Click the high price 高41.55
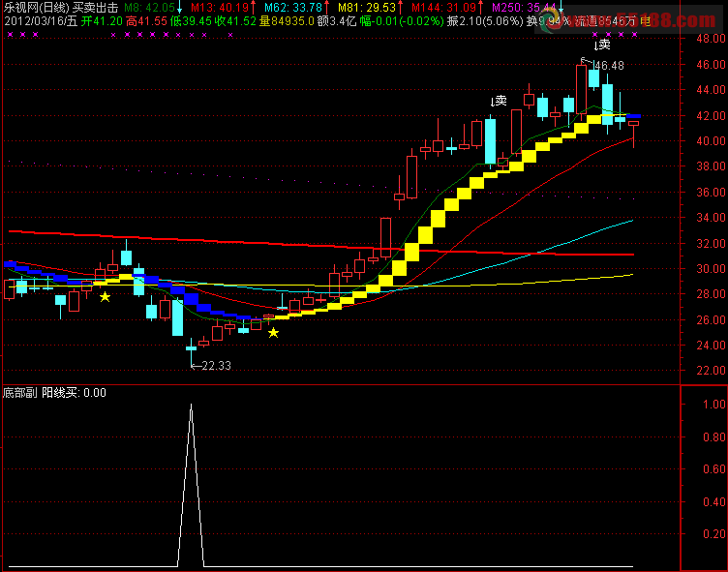This screenshot has height=572, width=728. [x=147, y=21]
